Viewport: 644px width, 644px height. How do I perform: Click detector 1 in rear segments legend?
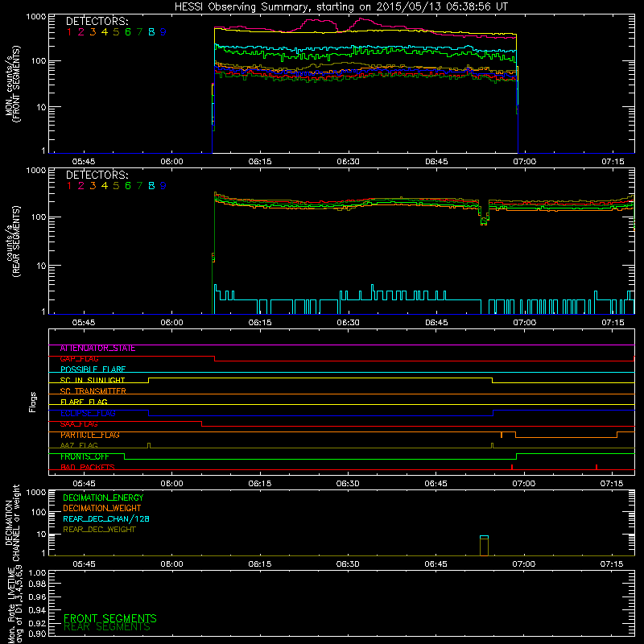pos(69,186)
